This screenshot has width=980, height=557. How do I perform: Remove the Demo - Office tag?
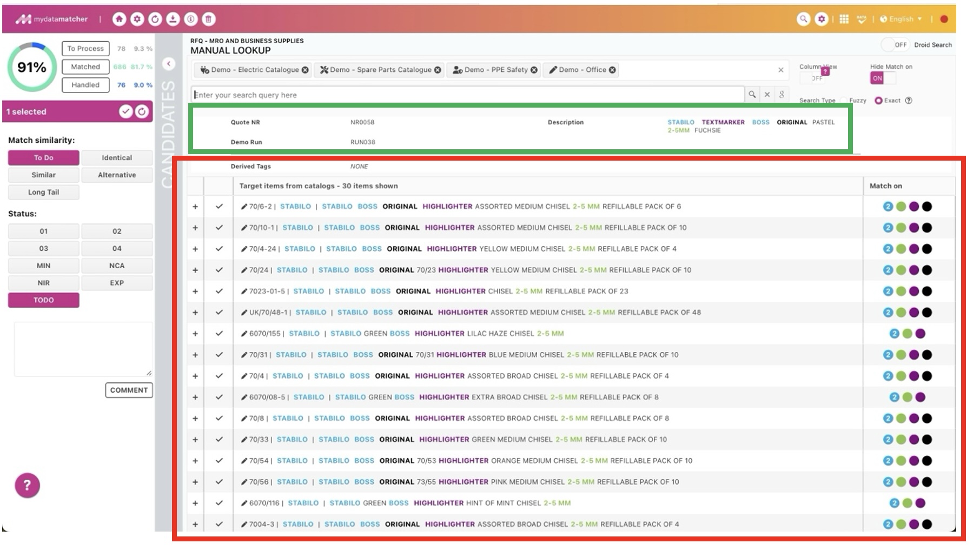612,70
